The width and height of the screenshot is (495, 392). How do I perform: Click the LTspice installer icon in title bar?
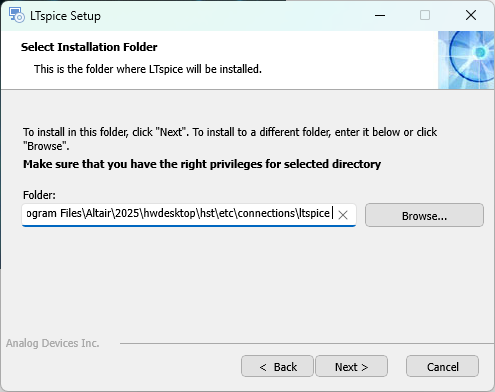16,15
